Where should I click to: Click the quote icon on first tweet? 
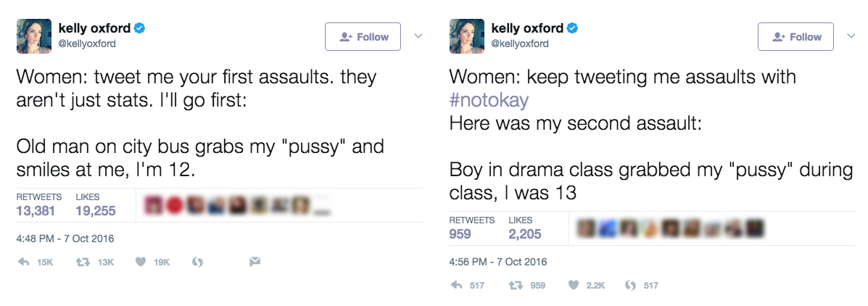[x=196, y=262]
